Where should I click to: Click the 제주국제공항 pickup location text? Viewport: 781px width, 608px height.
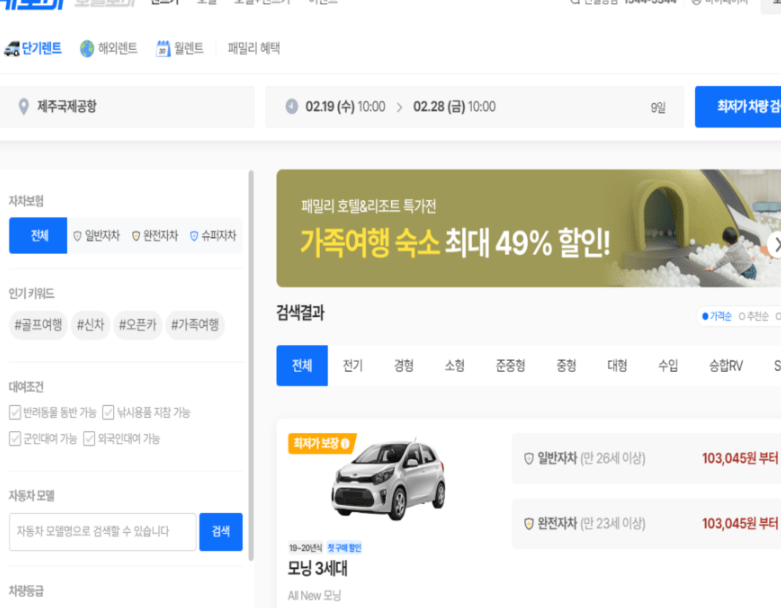67,106
